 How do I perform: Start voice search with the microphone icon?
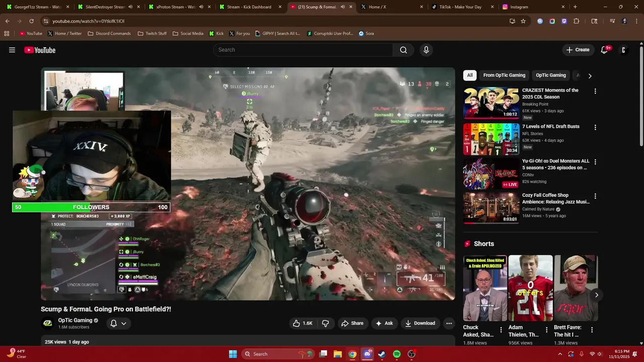click(x=426, y=50)
